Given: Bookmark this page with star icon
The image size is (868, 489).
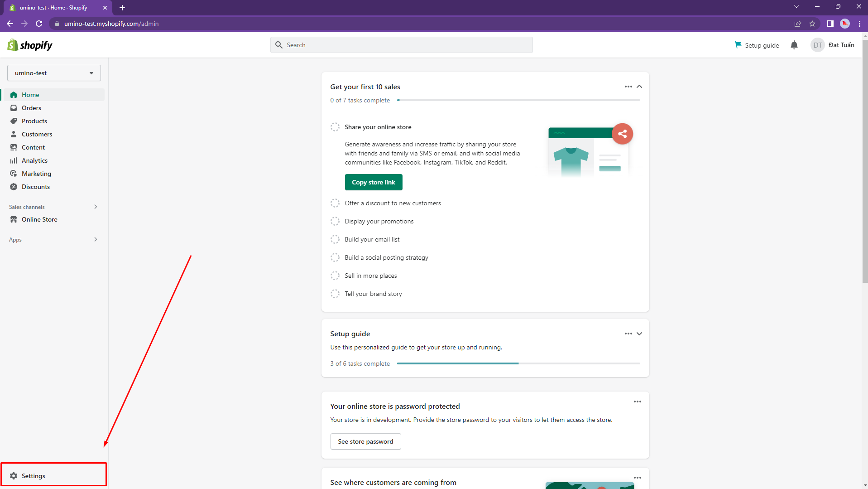Looking at the screenshot, I should (x=812, y=24).
